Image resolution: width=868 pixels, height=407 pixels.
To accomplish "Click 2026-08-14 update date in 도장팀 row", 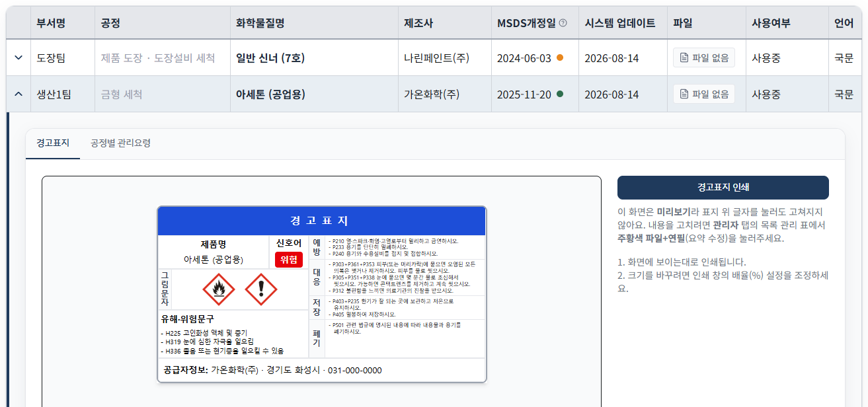I will [612, 58].
